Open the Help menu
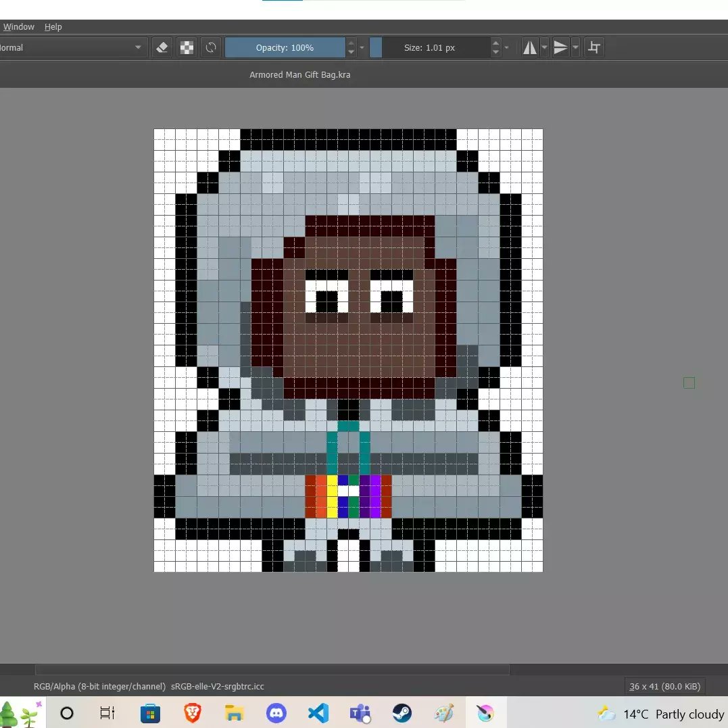Image resolution: width=728 pixels, height=728 pixels. (53, 27)
